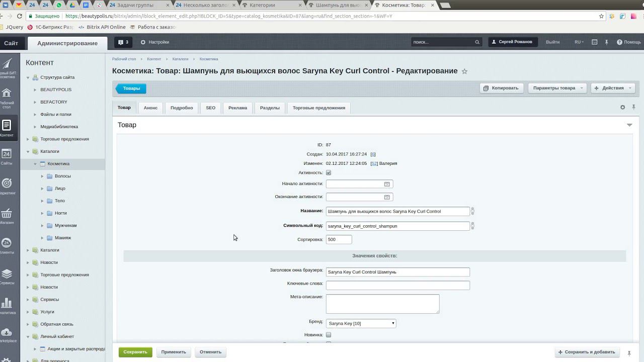Viewport: 644px width, 362px height.
Task: Open the RU language dropdown
Action: tap(579, 42)
